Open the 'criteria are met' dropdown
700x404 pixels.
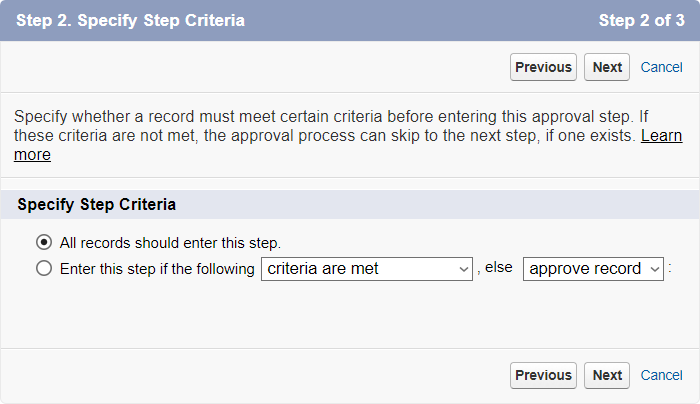click(366, 268)
